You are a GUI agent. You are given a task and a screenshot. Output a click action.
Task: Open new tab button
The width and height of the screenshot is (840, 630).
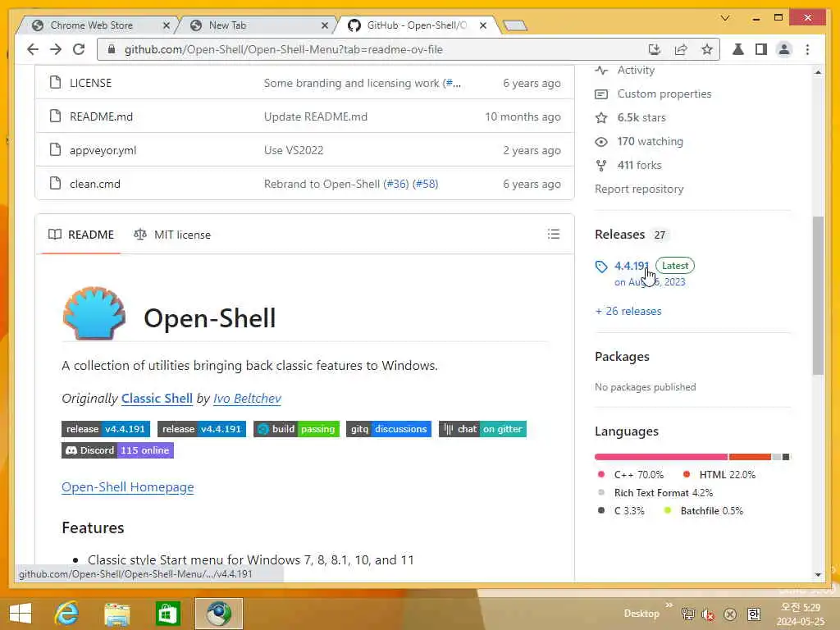(x=515, y=25)
